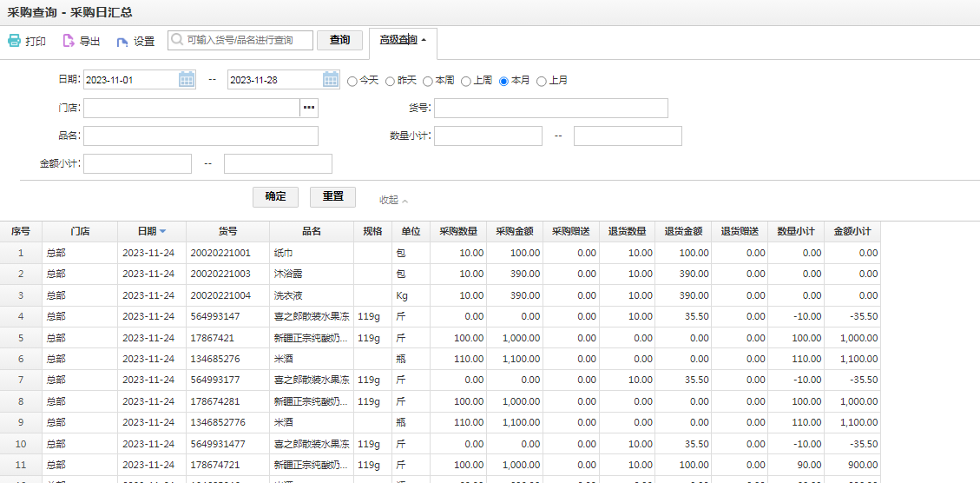Screen dimensions: 980x483
Task: Click the search magnifier icon in query box
Action: click(x=177, y=39)
